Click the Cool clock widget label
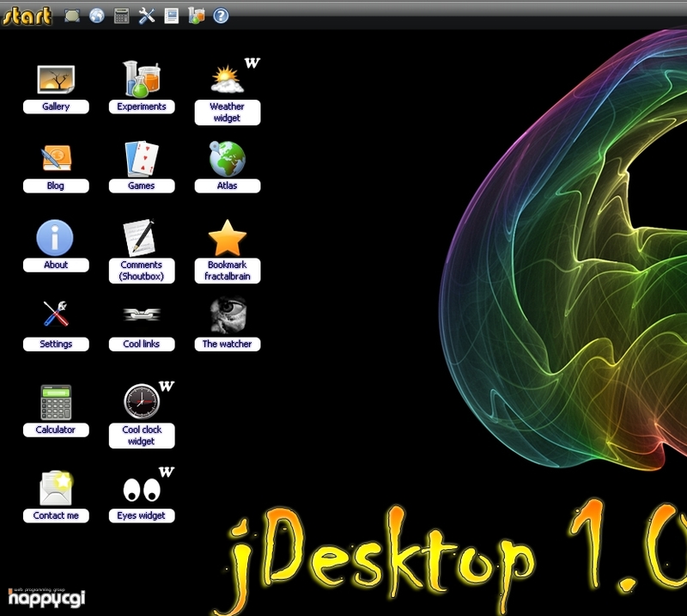Viewport: 687px width, 616px height. click(x=142, y=436)
